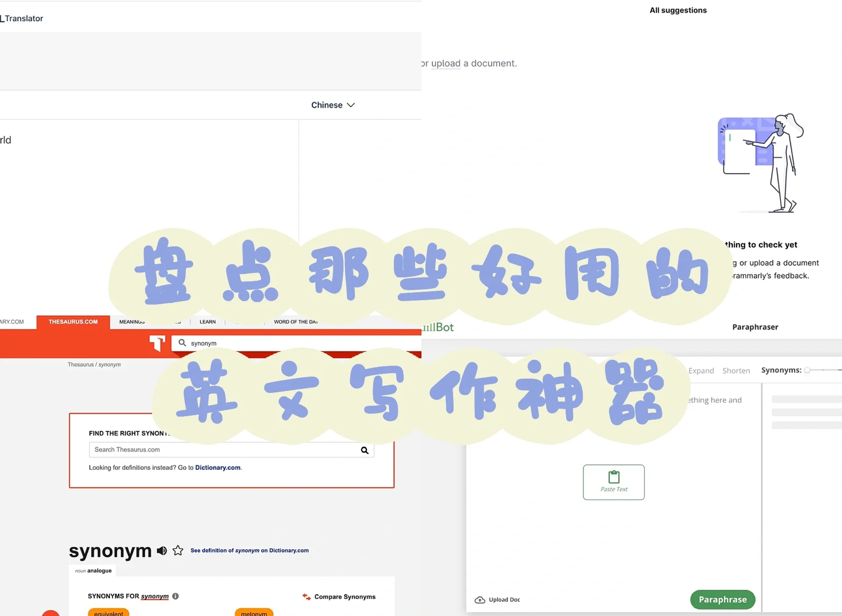Click the search magnifier in Find Synonym box
Screen dimensions: 842x616
(365, 450)
